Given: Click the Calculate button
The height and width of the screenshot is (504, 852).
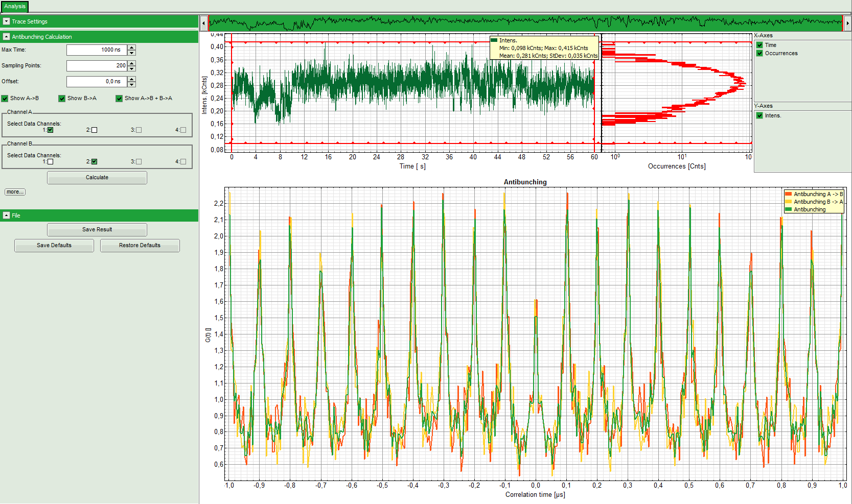Looking at the screenshot, I should (97, 178).
